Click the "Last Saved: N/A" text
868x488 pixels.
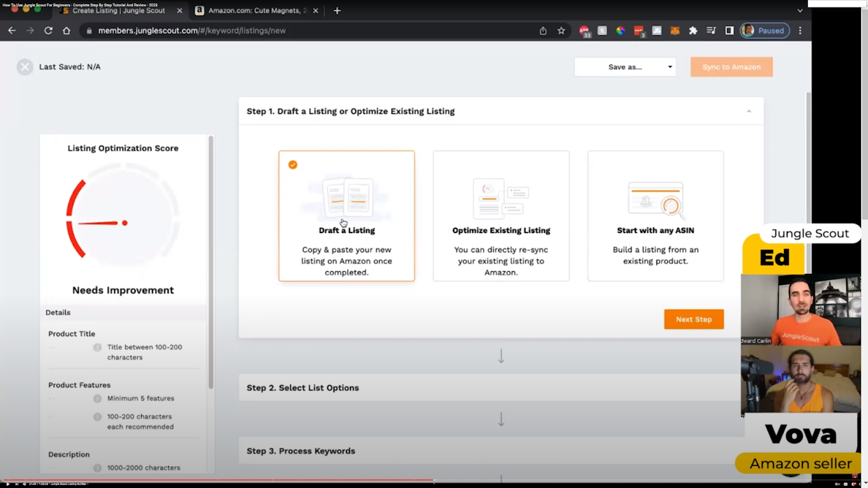click(70, 67)
